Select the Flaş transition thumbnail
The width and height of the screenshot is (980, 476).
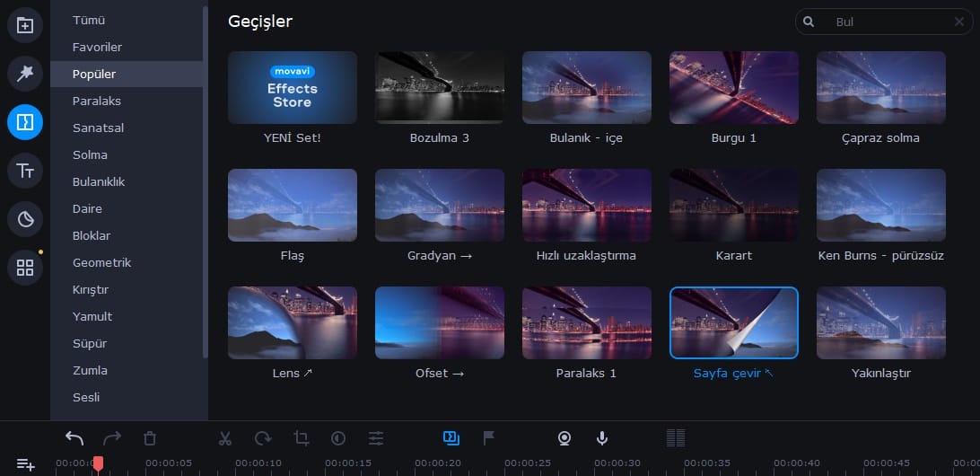click(x=293, y=205)
